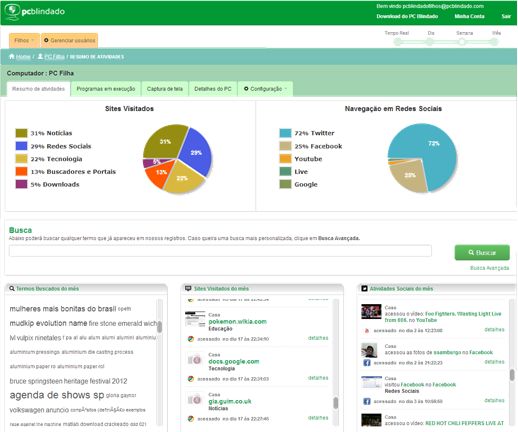Screen dimensions: 518x432
Task: Click detalhes for Foo Fighters entry
Action: coord(494,330)
